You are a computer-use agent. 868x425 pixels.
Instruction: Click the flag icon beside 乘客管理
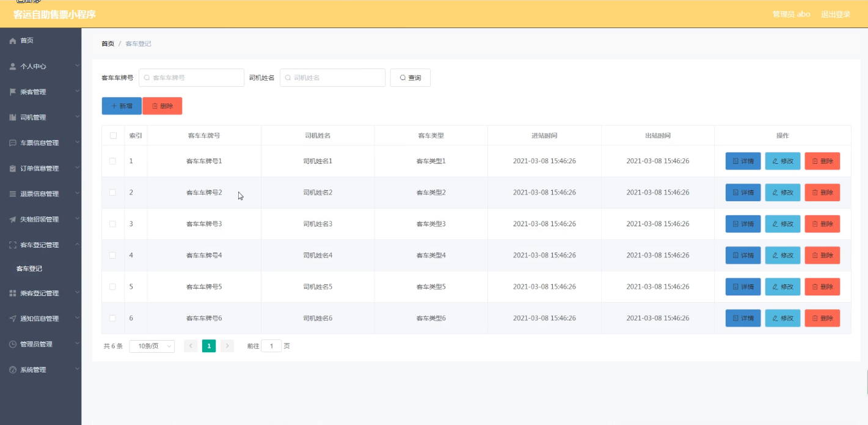point(13,92)
